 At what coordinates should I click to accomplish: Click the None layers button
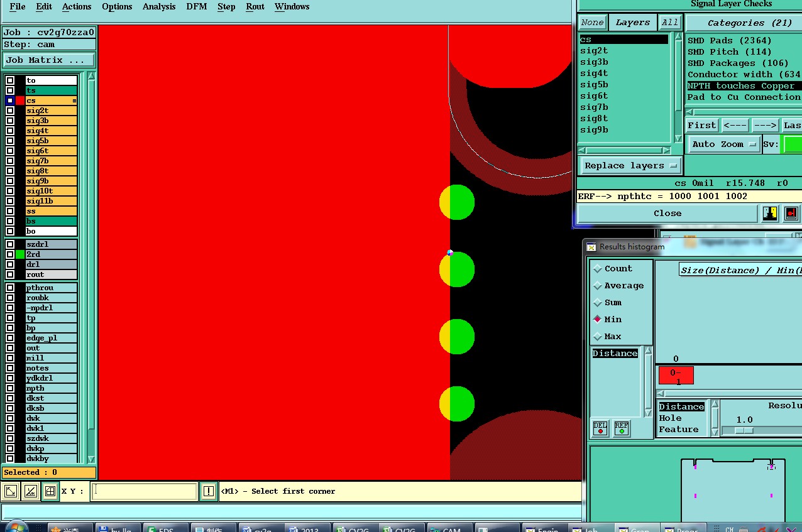(x=592, y=23)
